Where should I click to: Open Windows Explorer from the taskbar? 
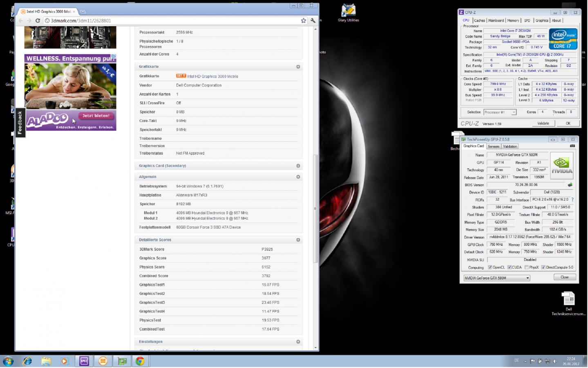46,361
